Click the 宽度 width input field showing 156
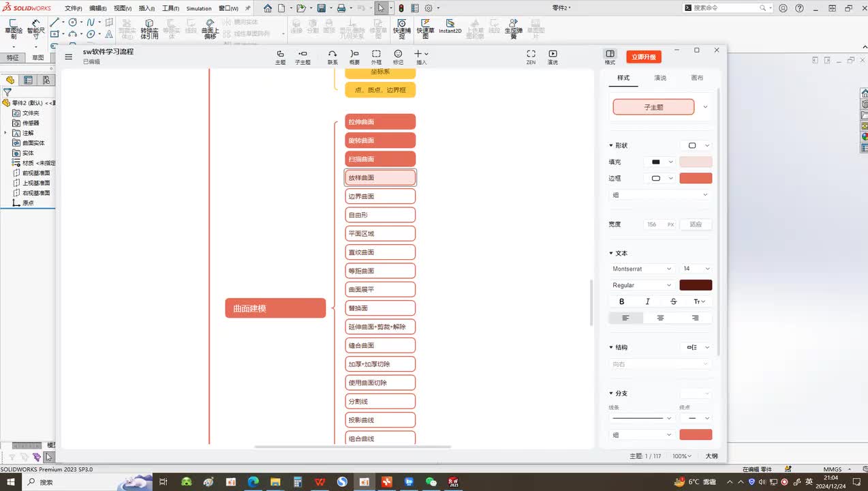This screenshot has width=868, height=491. (x=660, y=224)
